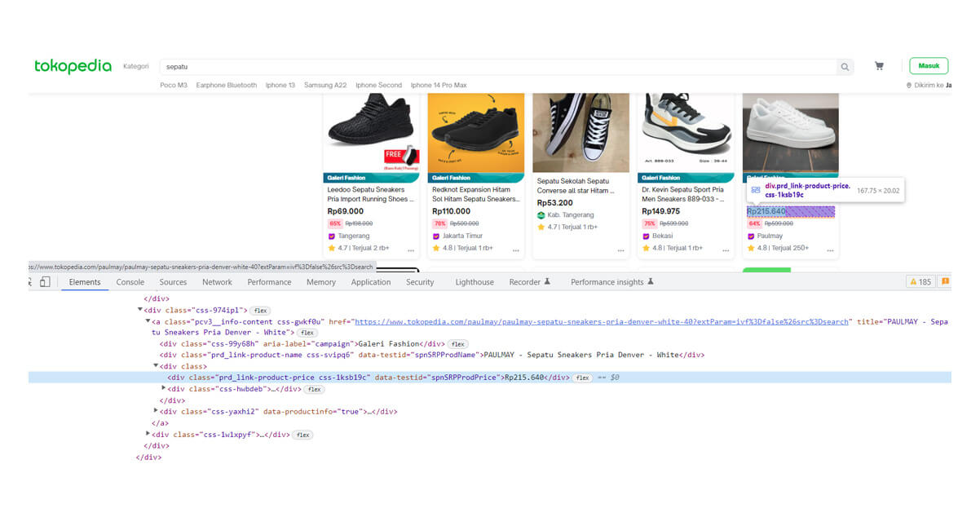Click the Poco M3 suggestion
The height and width of the screenshot is (517, 980).
[x=174, y=86]
